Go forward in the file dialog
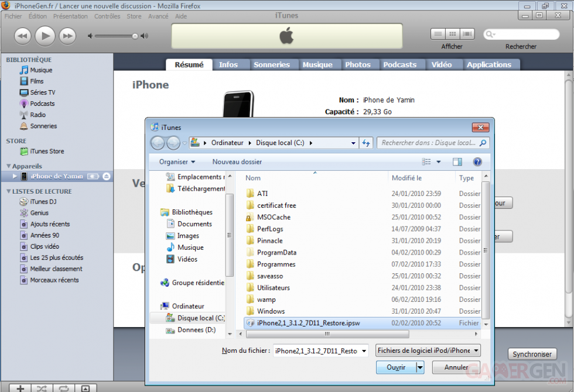The height and width of the screenshot is (392, 574). tap(173, 143)
